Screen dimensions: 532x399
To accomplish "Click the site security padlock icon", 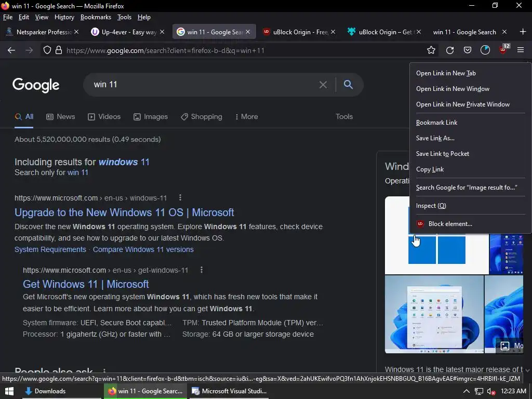I will point(59,50).
